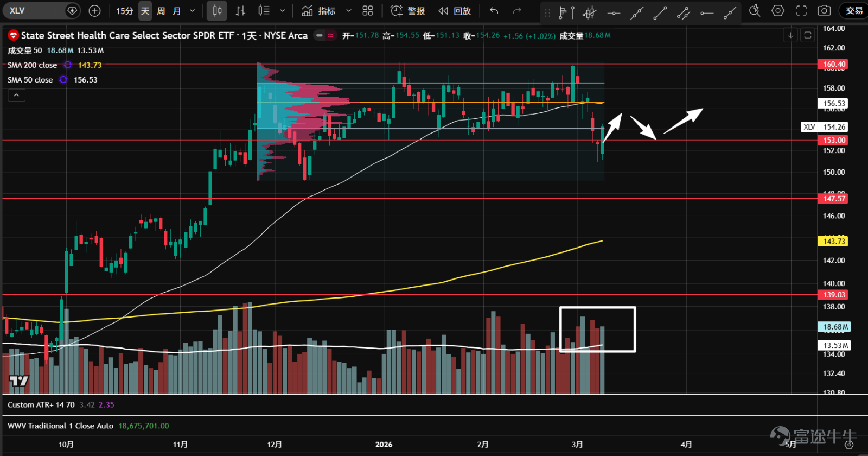This screenshot has width=868, height=456.
Task: Select the 周 (weekly) timeframe
Action: 161,11
